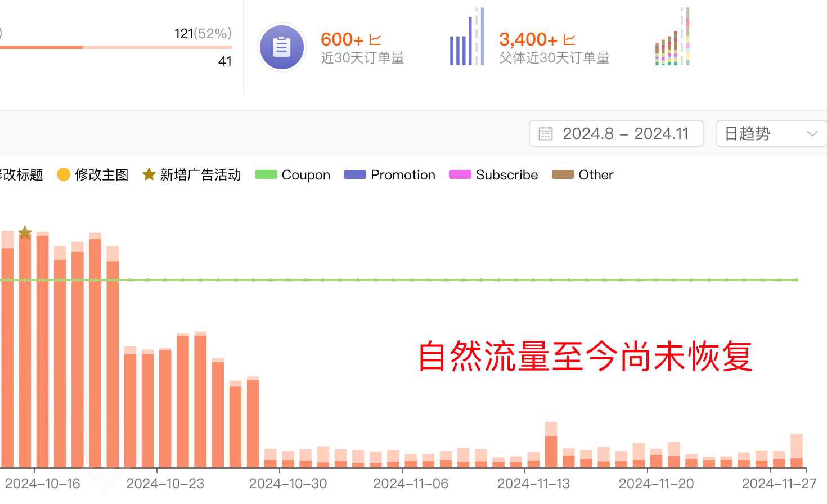
Task: Toggle Coupon series in legend
Action: [293, 175]
